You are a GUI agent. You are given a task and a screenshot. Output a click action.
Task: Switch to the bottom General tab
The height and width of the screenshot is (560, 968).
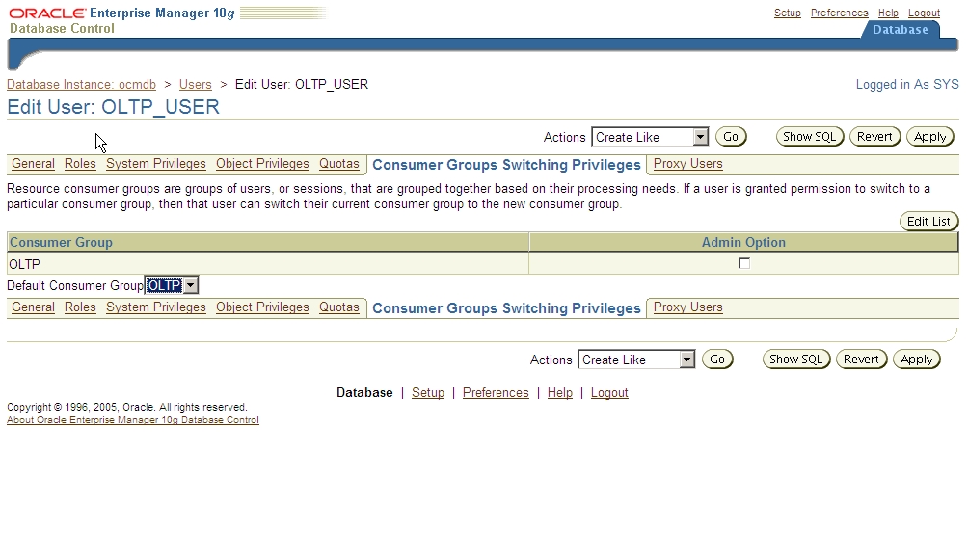tap(34, 307)
